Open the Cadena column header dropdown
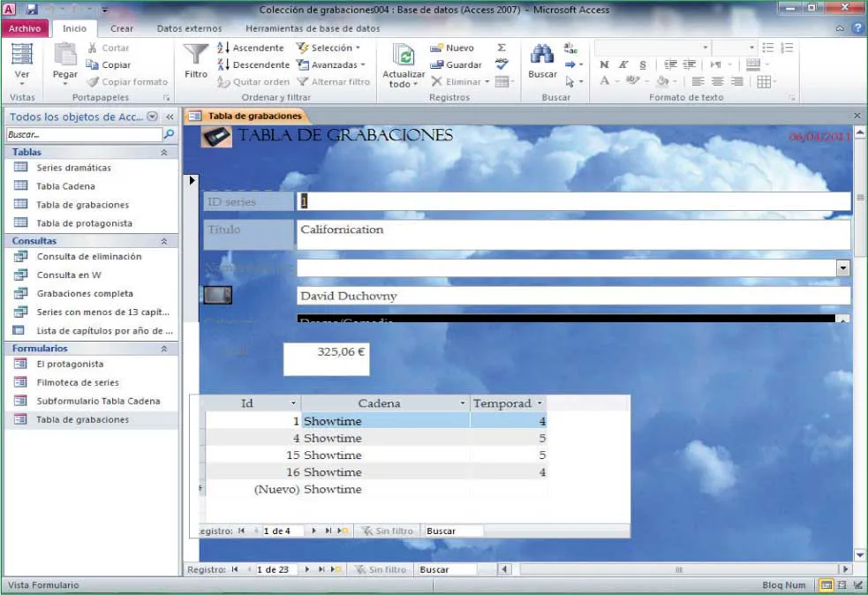Image resolution: width=868 pixels, height=595 pixels. (463, 403)
